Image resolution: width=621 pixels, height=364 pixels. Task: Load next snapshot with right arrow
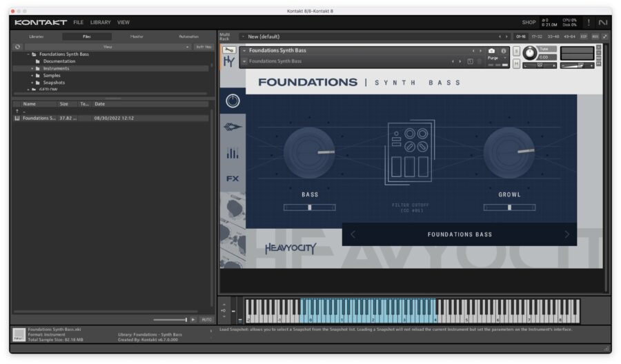pyautogui.click(x=460, y=61)
